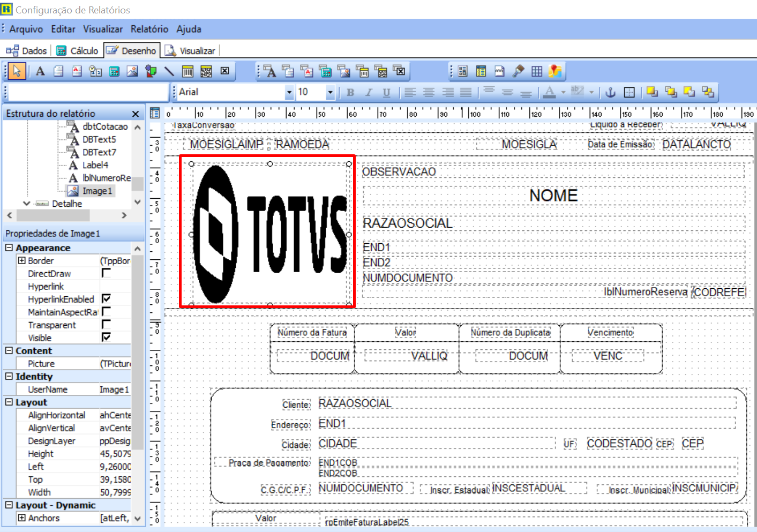Activate the Select Object arrow tool
This screenshot has width=757, height=532.
(17, 71)
